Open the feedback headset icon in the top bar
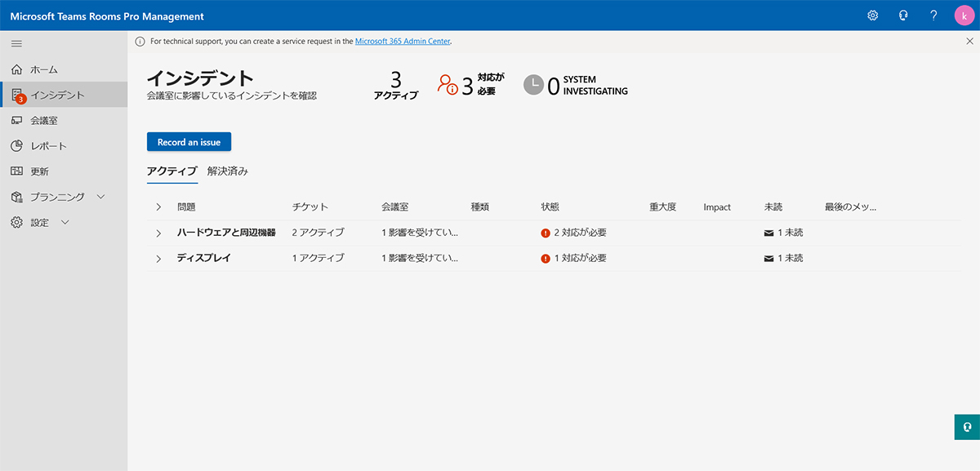980x471 pixels. click(x=902, y=15)
